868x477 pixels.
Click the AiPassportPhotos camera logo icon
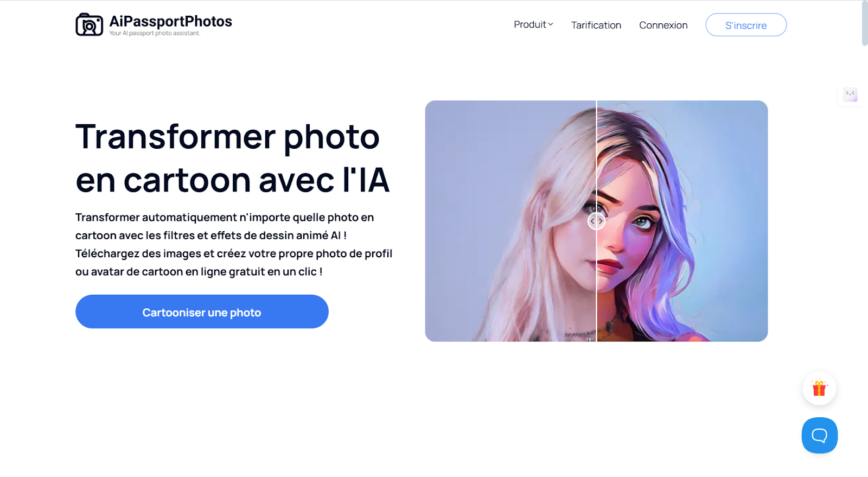click(89, 24)
